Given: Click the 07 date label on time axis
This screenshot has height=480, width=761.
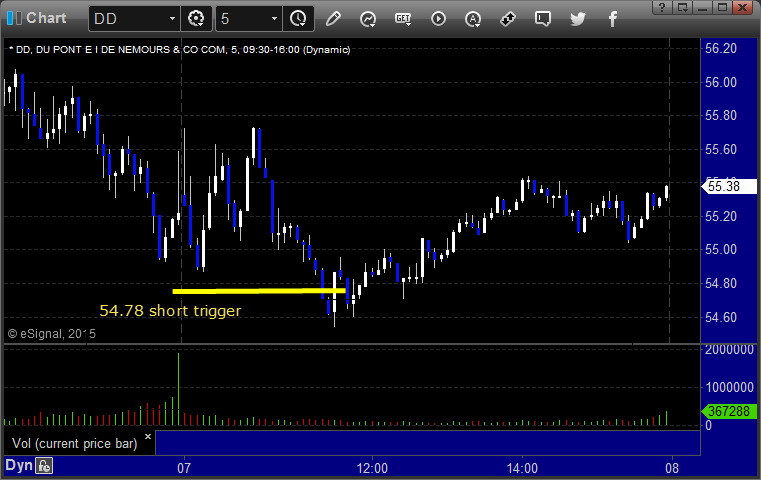Looking at the screenshot, I should click(x=184, y=468).
